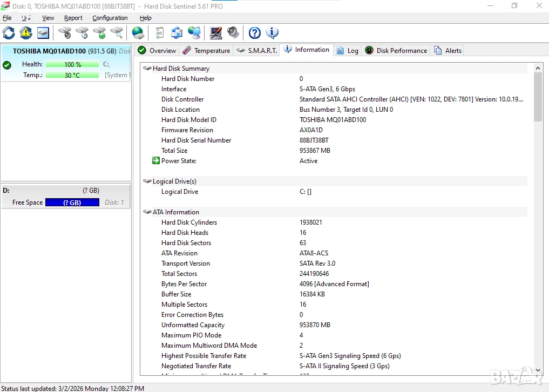Viewport: 549px width, 392px height.
Task: Open the Configuration menu
Action: tap(110, 18)
